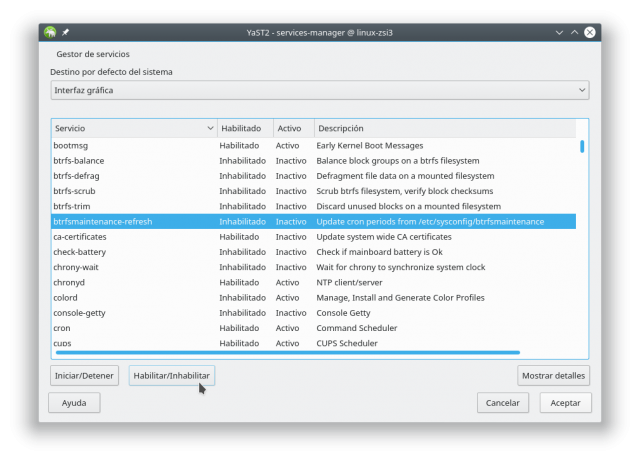Screen dimensions: 640x461
Task: Maximize window with up chevron icon
Action: coord(574,32)
